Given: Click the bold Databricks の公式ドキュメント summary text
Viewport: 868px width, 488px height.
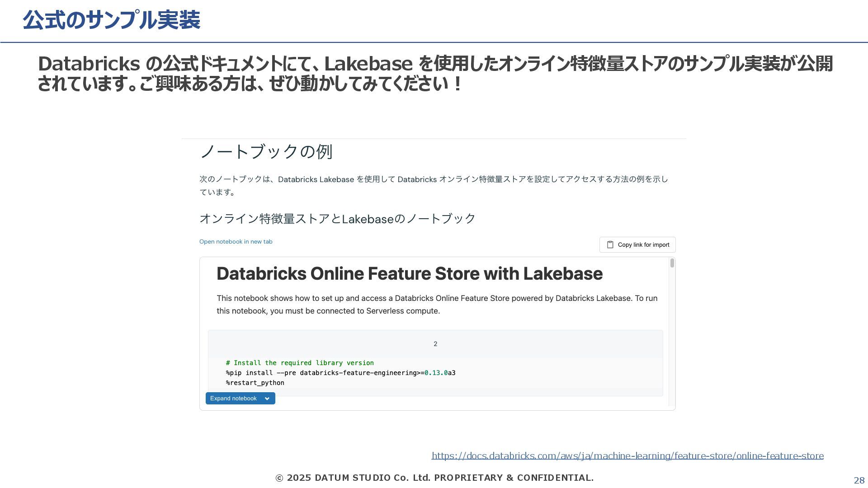Looking at the screenshot, I should [434, 73].
